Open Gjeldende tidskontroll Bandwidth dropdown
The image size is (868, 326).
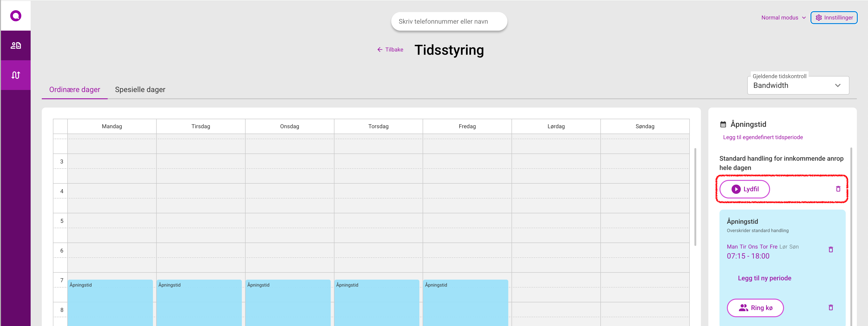[x=798, y=86]
